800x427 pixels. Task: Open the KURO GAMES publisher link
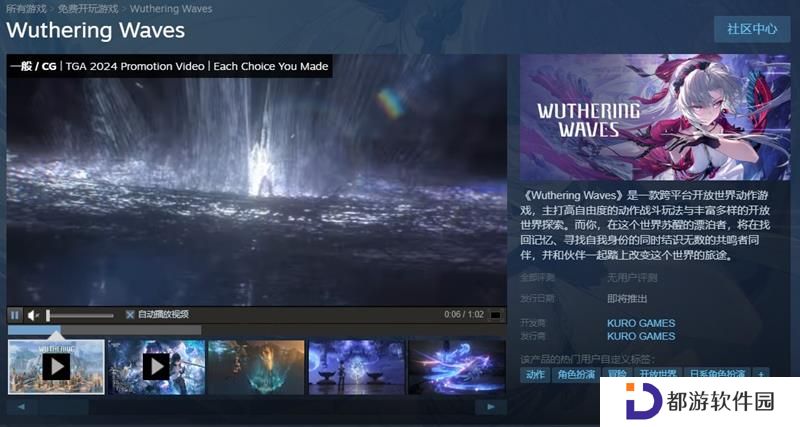point(641,336)
